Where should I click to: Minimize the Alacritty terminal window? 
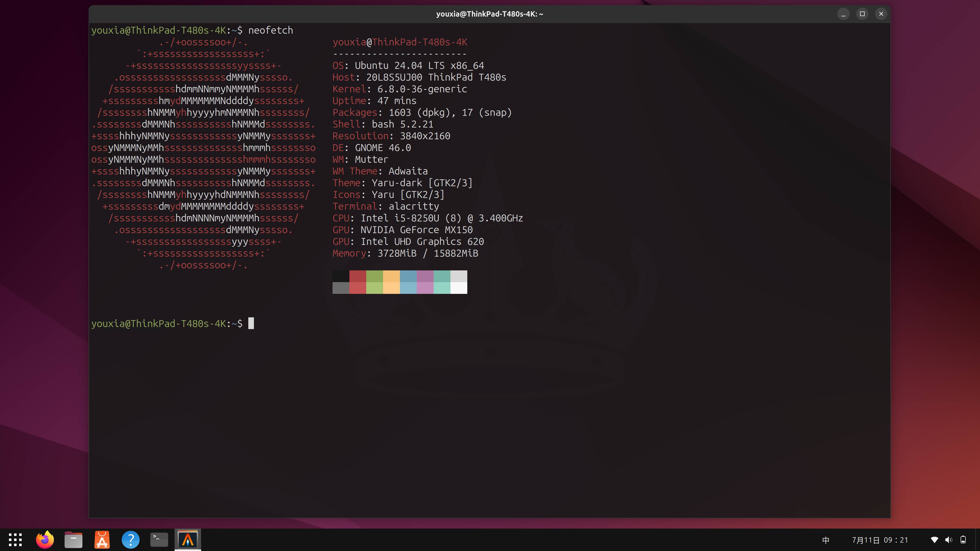[x=843, y=14]
